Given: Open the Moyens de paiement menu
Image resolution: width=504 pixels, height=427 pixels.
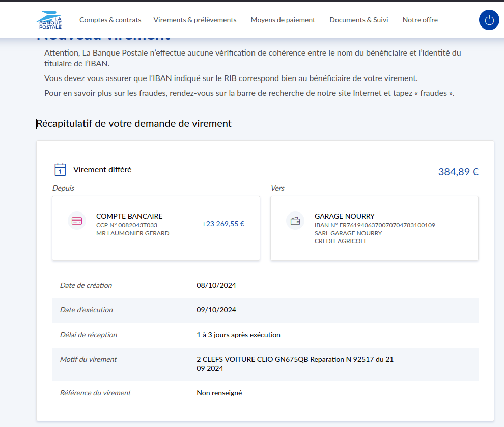Looking at the screenshot, I should 283,20.
